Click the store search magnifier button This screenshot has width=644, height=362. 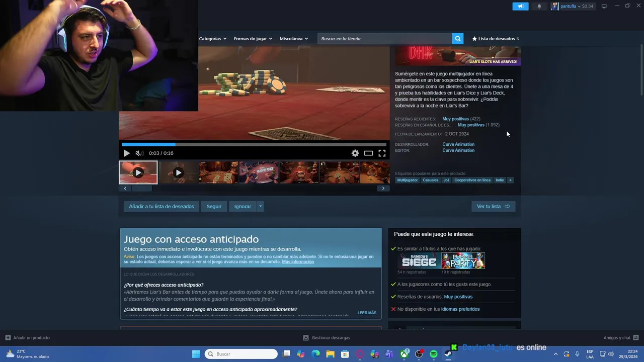[457, 39]
